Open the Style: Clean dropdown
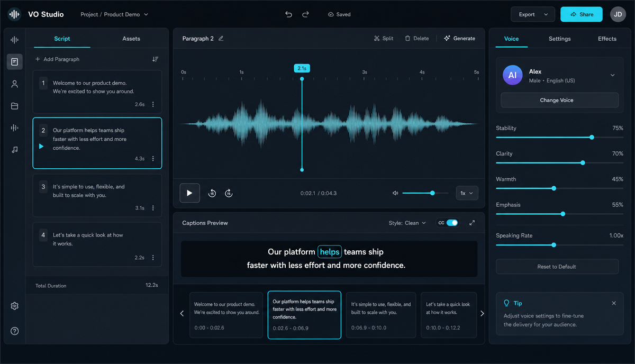Image resolution: width=635 pixels, height=364 pixels. click(407, 223)
